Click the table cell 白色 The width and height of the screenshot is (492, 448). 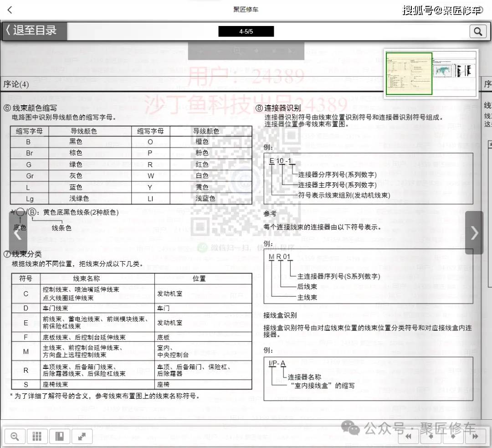pyautogui.click(x=202, y=175)
